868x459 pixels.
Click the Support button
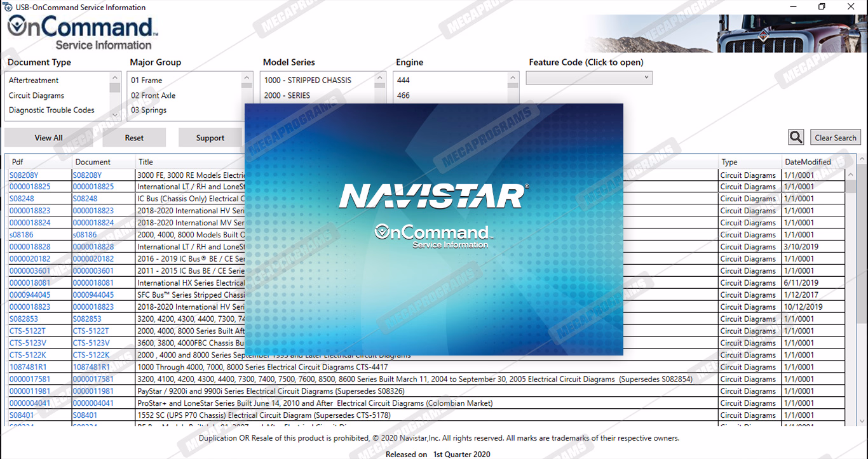click(210, 138)
